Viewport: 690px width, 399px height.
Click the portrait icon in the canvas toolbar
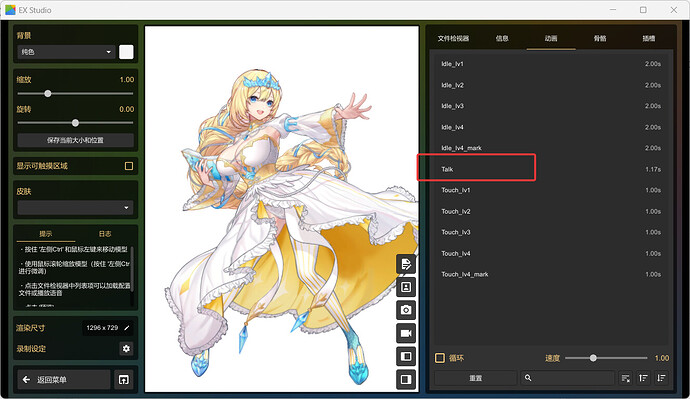point(406,287)
